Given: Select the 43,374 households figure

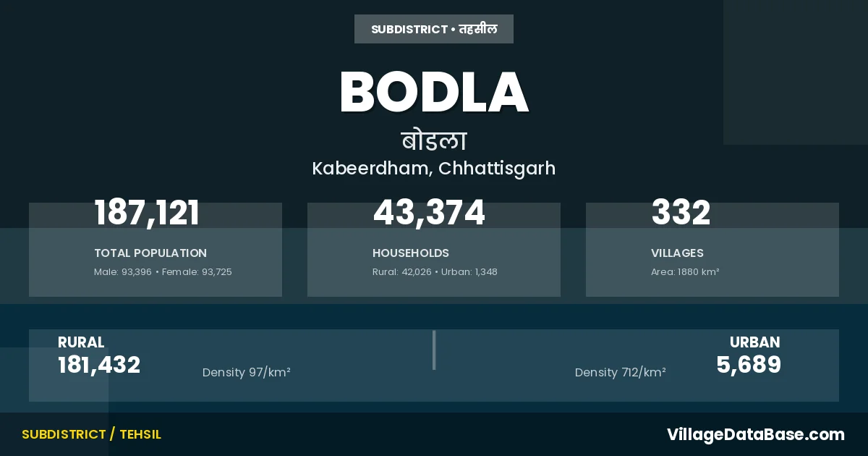Looking at the screenshot, I should [x=429, y=214].
